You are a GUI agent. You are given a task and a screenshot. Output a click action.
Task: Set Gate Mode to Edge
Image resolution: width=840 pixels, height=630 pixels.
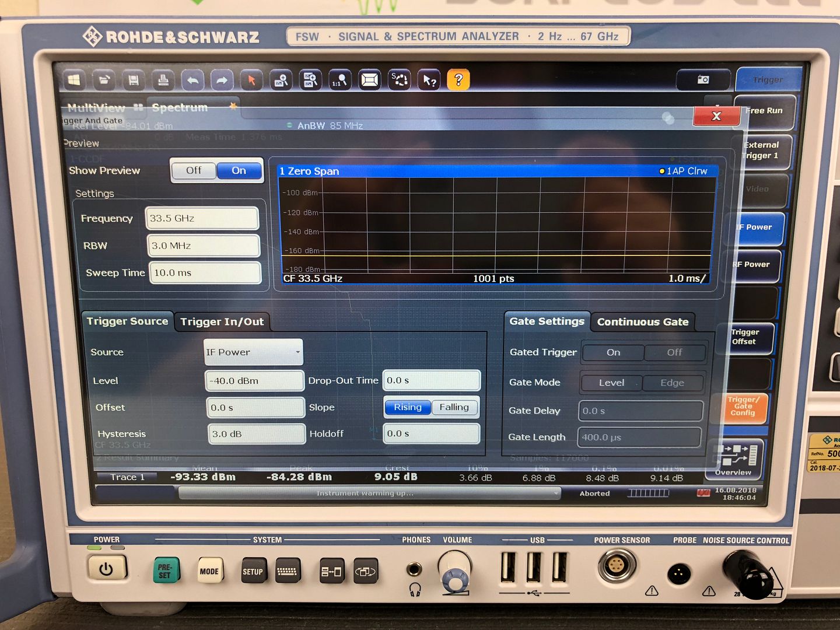[672, 383]
